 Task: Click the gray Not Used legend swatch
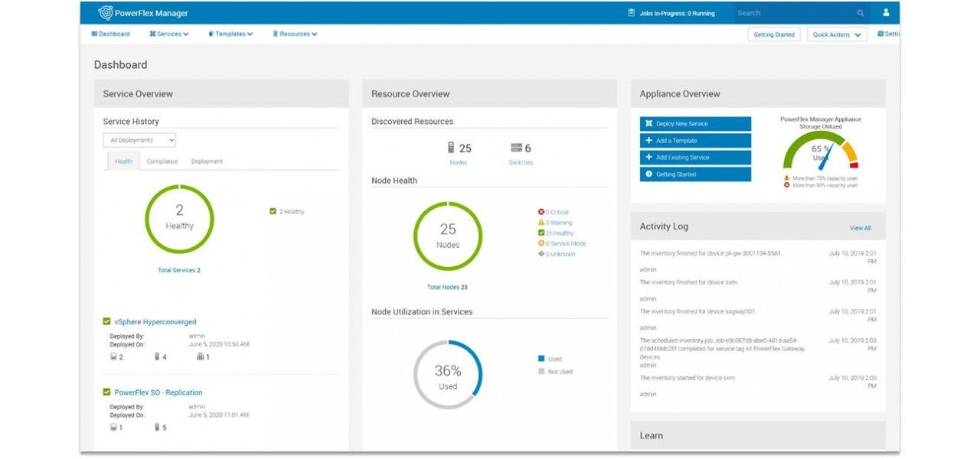[x=541, y=371]
